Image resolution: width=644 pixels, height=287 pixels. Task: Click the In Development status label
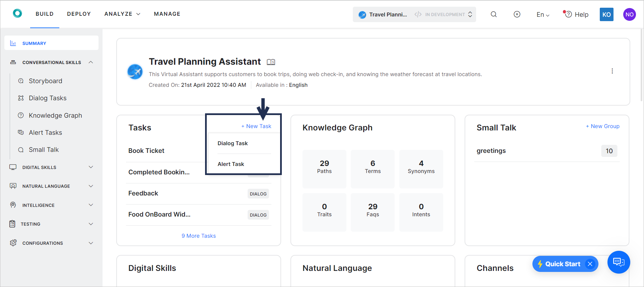coord(445,14)
